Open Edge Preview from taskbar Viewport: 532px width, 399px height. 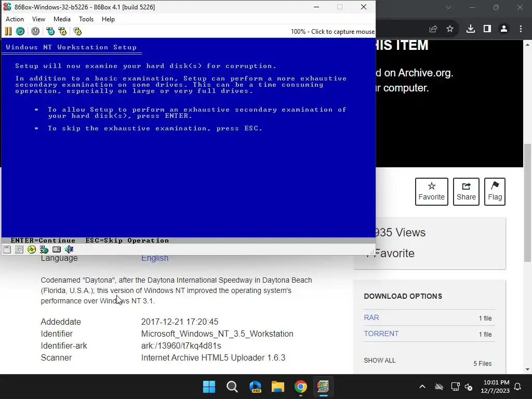pyautogui.click(x=255, y=387)
